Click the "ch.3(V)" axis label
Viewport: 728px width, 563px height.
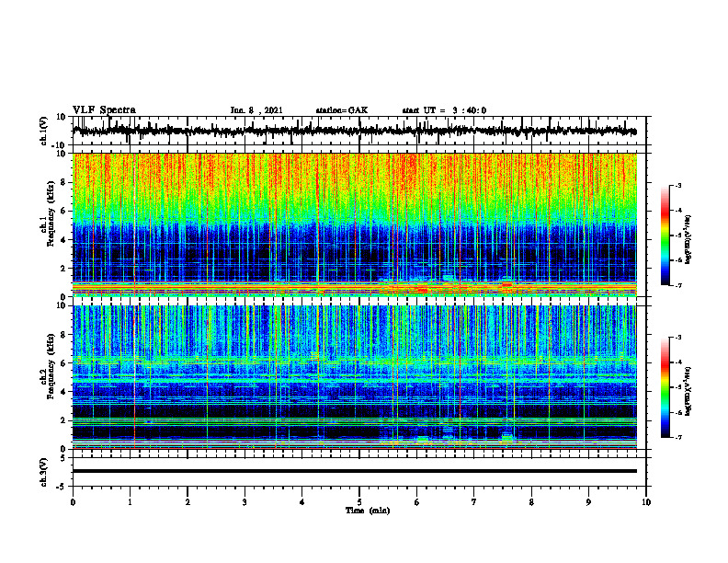tap(44, 472)
